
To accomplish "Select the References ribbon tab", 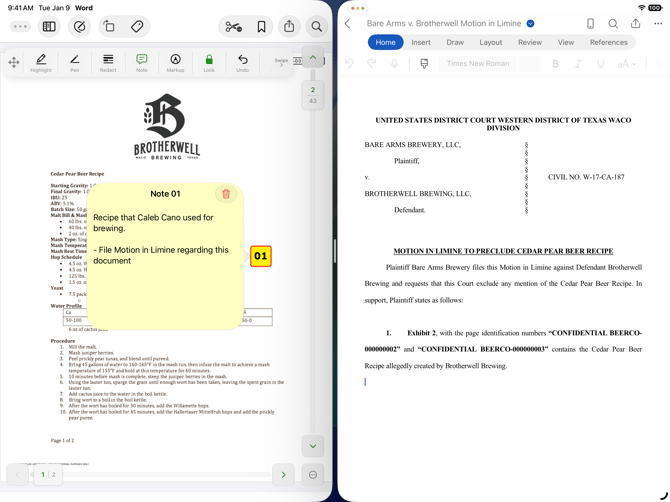I will point(608,42).
